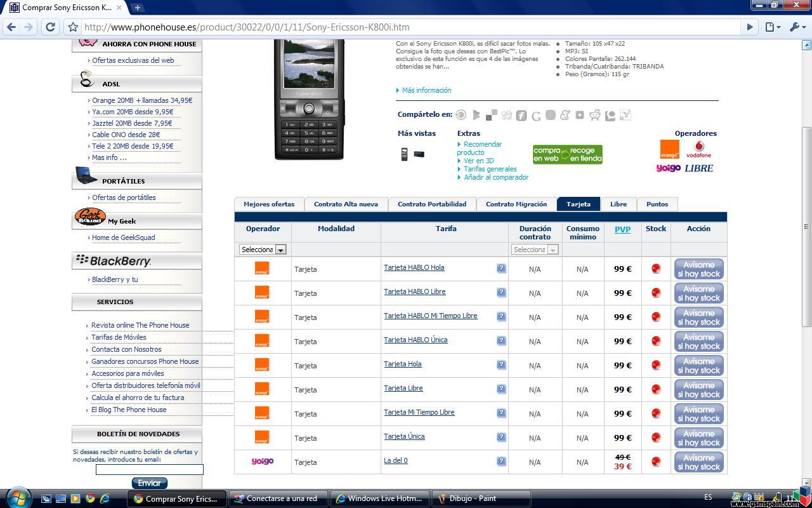
Task: Click the Yoigo operator logo under Operadores
Action: [668, 168]
